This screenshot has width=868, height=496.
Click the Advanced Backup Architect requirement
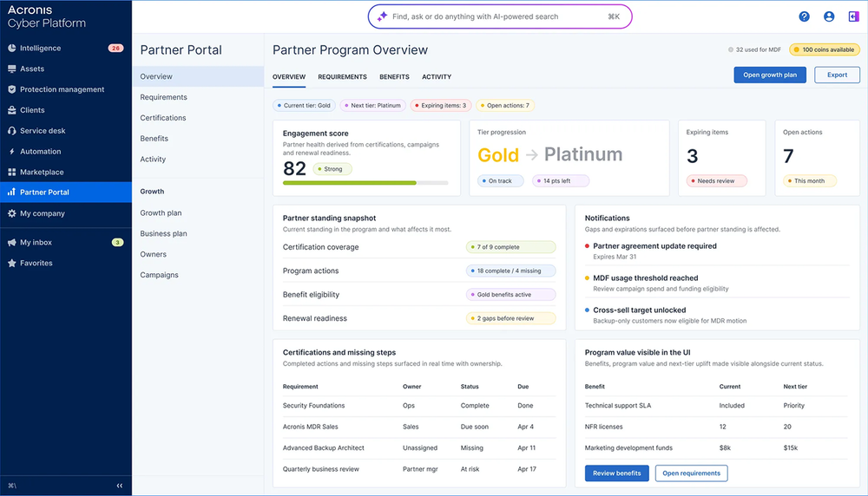323,448
